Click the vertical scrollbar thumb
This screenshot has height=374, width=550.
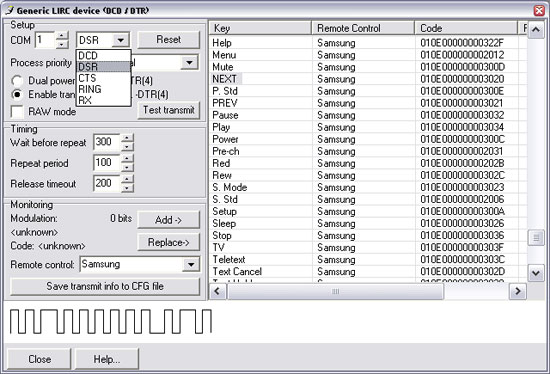click(x=536, y=238)
